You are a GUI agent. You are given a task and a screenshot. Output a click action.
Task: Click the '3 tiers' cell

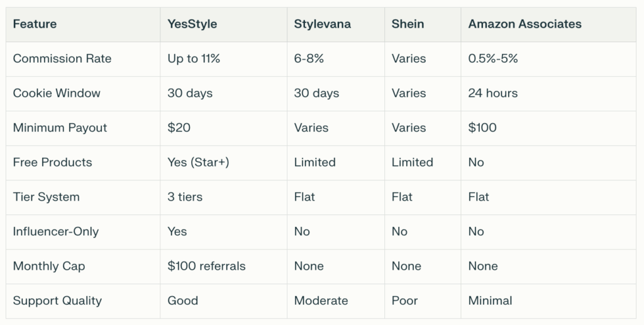tap(185, 197)
